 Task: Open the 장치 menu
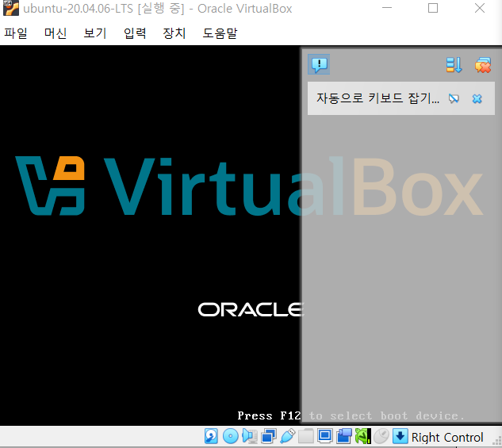tap(174, 33)
